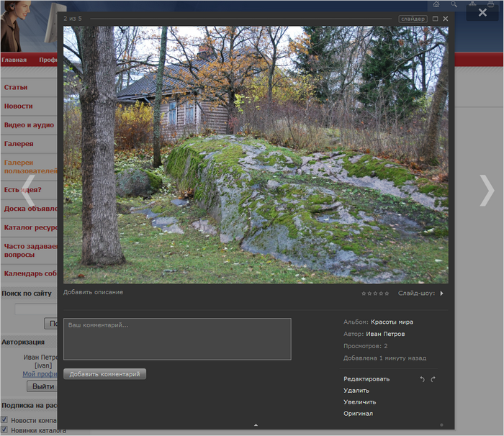
Task: Click the large X overlay close button
Action: point(482,12)
